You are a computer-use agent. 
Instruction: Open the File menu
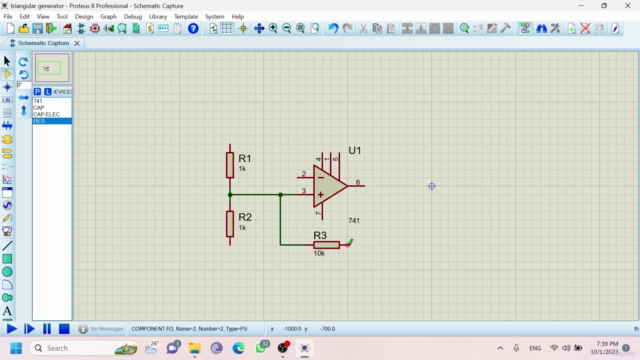click(8, 16)
